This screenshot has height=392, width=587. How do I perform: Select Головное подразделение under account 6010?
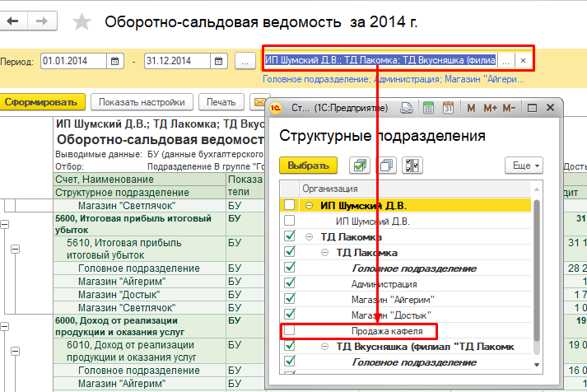click(139, 371)
